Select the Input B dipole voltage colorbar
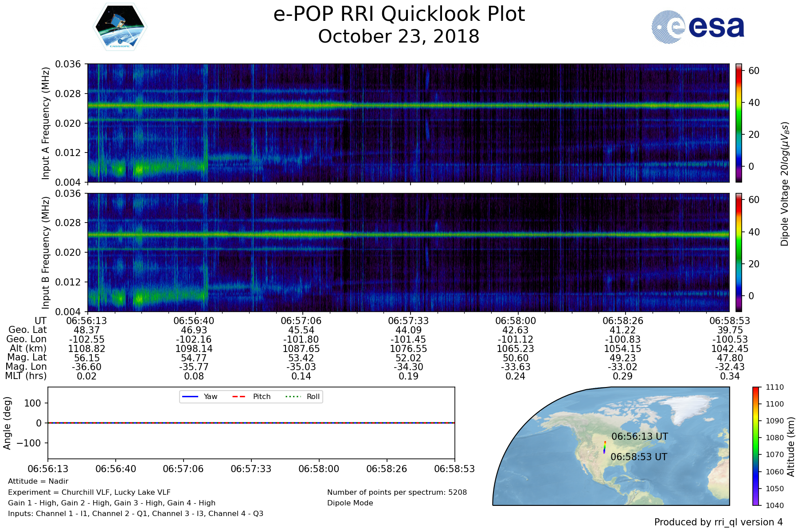The width and height of the screenshot is (798, 532). click(739, 252)
